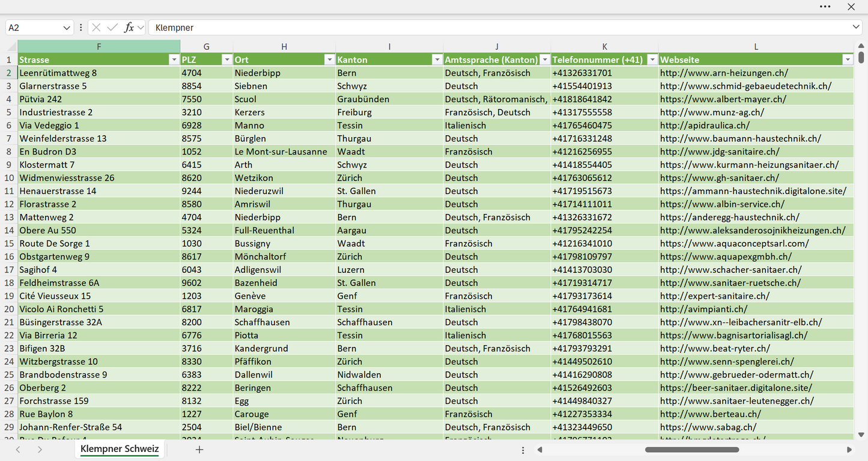Click vertical scrollbar down arrow
The width and height of the screenshot is (868, 461).
[861, 435]
